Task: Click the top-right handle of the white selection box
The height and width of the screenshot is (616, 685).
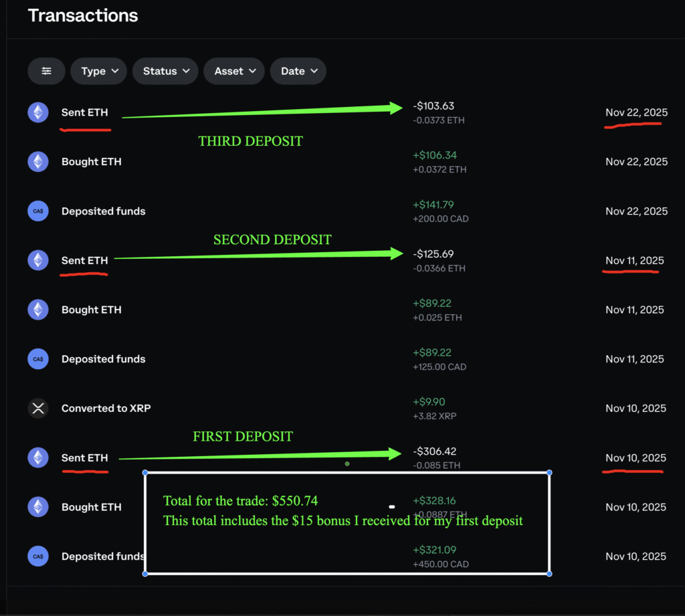Action: [x=549, y=473]
